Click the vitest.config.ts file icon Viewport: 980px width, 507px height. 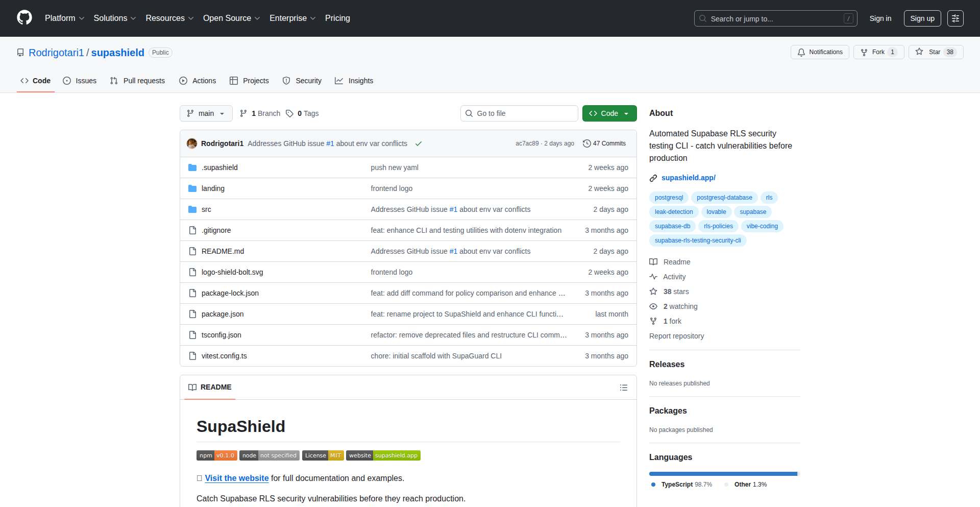point(192,356)
